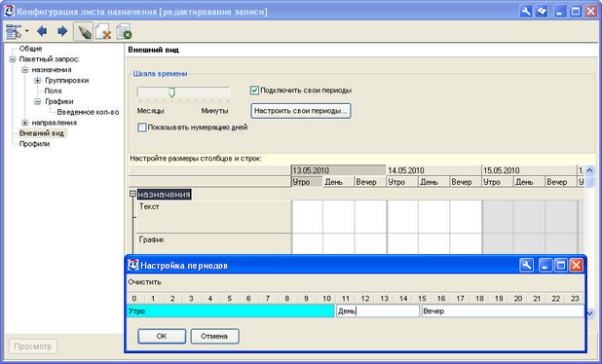This screenshot has height=364, width=602.
Task: Select Внешний вид tree item
Action: click(x=42, y=133)
